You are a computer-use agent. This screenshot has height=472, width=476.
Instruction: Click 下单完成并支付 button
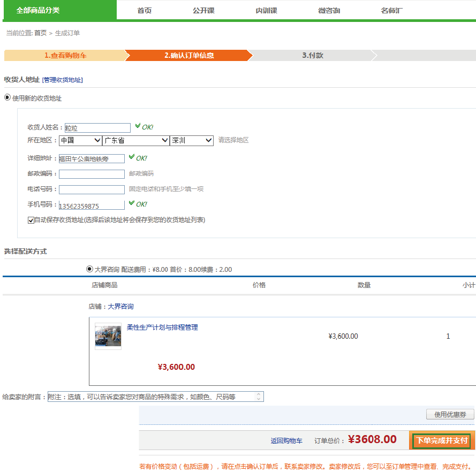point(442,440)
